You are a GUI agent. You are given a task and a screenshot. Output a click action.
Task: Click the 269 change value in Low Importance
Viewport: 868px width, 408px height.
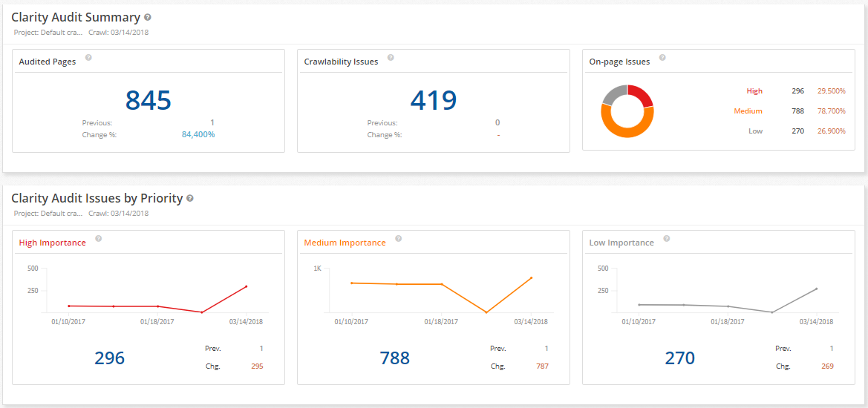(827, 366)
